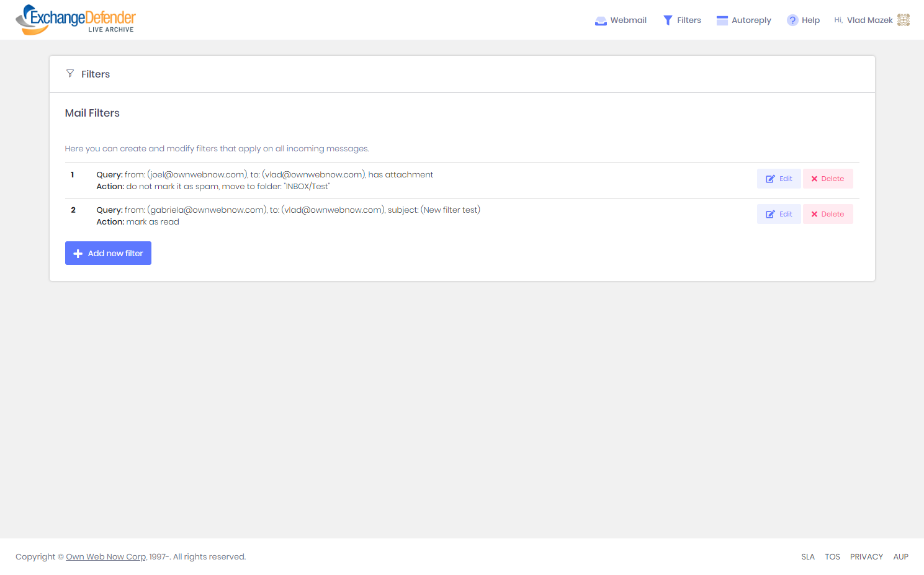Open the PRIVACY footer link
This screenshot has height=575, width=924.
click(x=866, y=557)
